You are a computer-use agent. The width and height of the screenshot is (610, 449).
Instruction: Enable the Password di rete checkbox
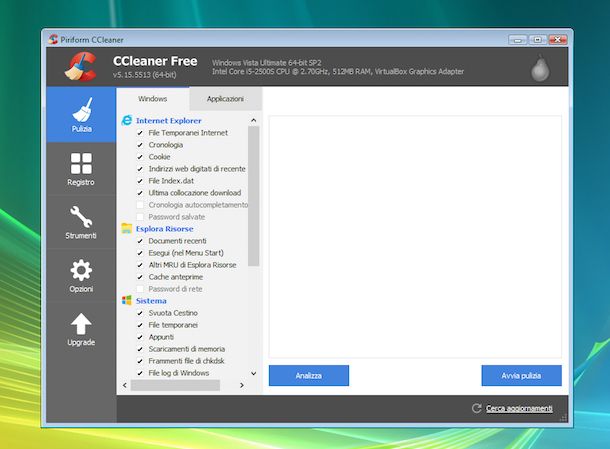pos(140,289)
